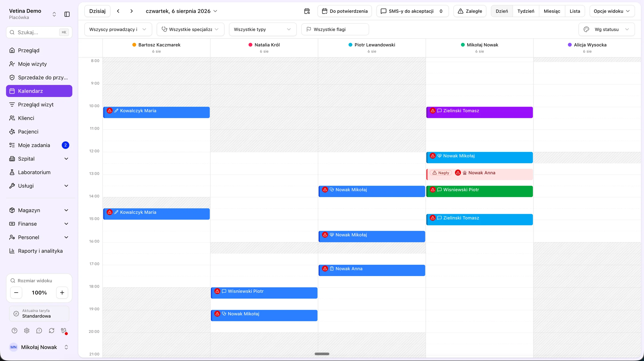This screenshot has width=644, height=361.
Task: Open the stethoscope icon with the red dot
Action: [x=64, y=331]
